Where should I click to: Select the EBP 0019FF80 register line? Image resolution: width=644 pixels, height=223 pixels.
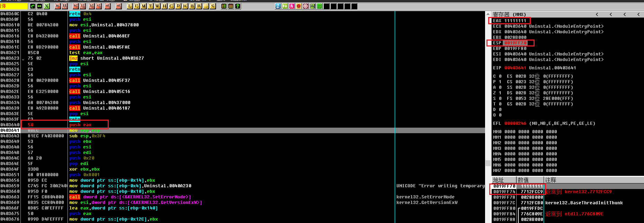510,49
